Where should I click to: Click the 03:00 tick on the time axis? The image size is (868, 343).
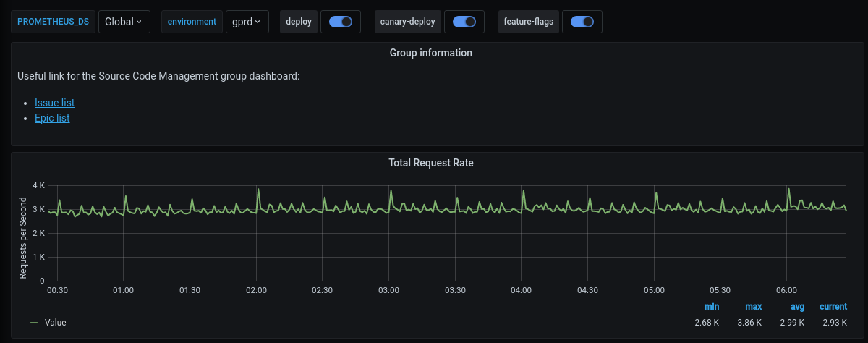click(389, 290)
